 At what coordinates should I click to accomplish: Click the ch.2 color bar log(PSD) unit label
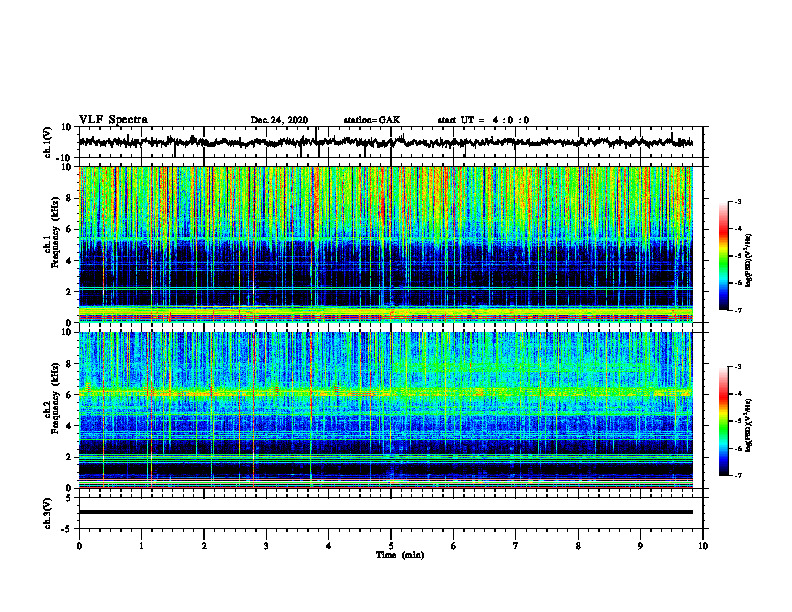749,425
